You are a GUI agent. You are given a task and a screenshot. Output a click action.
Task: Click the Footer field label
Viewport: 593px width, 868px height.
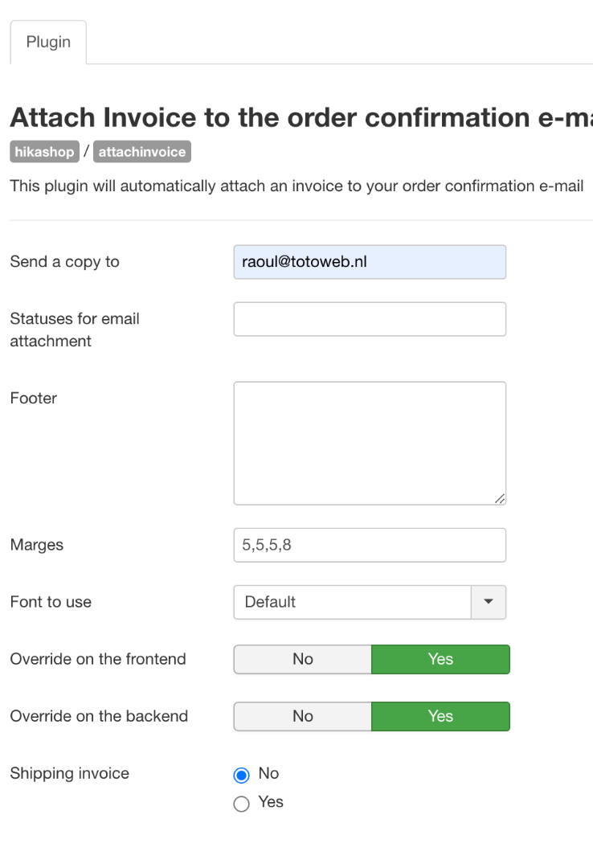point(33,398)
